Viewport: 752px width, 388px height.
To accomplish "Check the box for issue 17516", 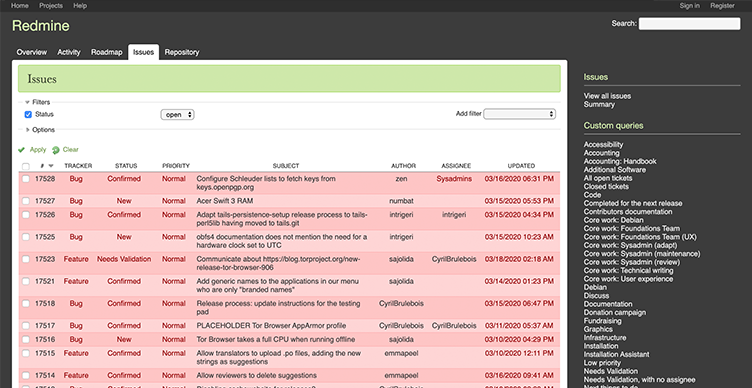I will pyautogui.click(x=25, y=340).
